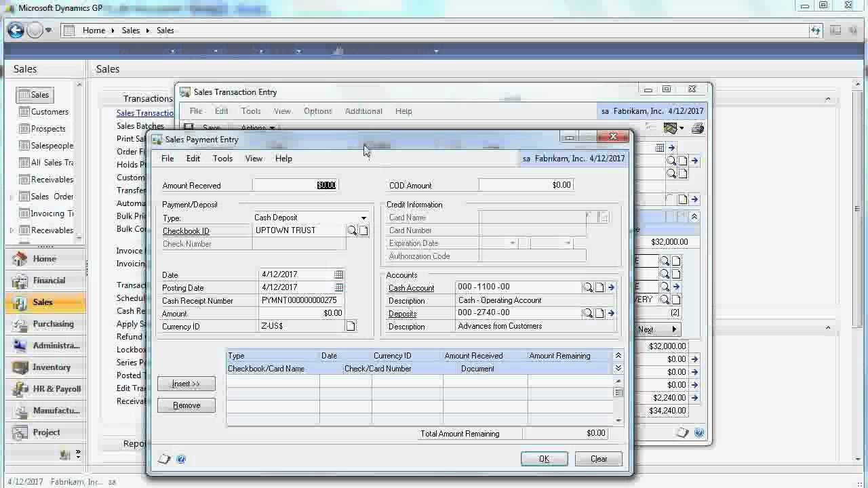Open Options menu in Sales Transaction Entry
Image resolution: width=868 pixels, height=488 pixels.
click(x=318, y=111)
